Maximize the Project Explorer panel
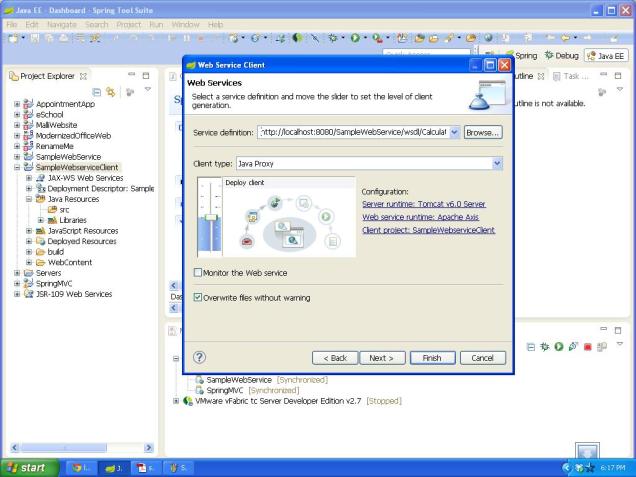 pyautogui.click(x=146, y=75)
